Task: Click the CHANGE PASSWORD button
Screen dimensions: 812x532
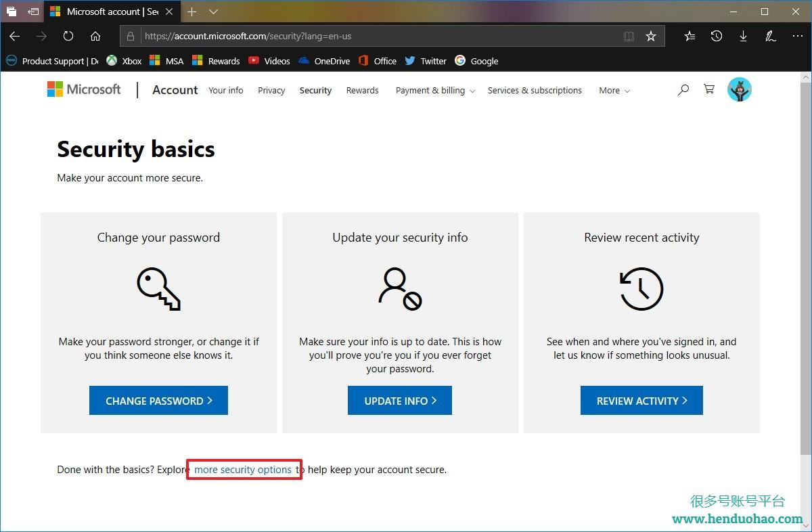Action: click(x=158, y=401)
